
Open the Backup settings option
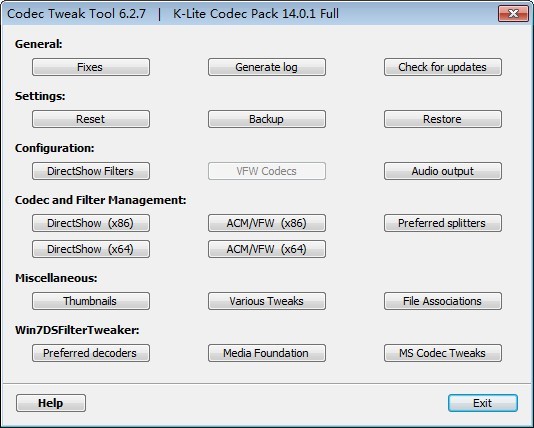(267, 119)
